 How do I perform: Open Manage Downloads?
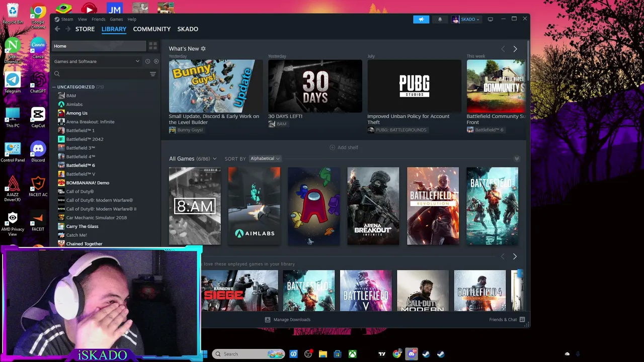click(x=288, y=320)
